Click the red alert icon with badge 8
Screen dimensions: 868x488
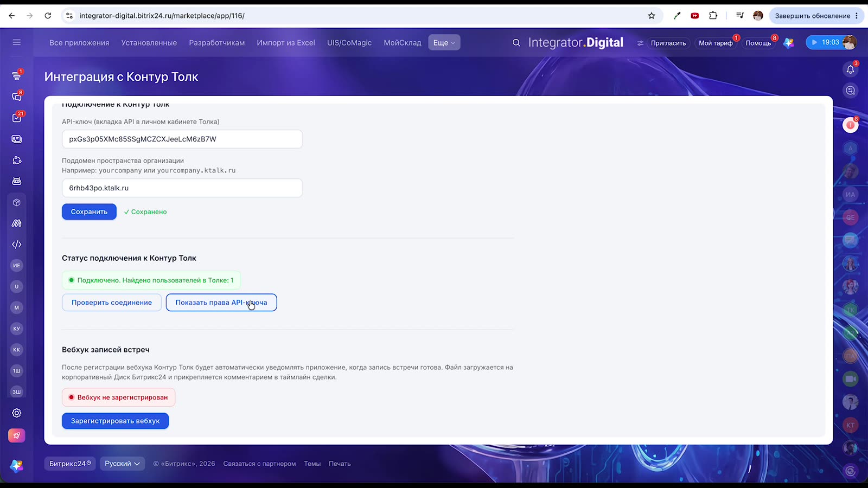851,125
